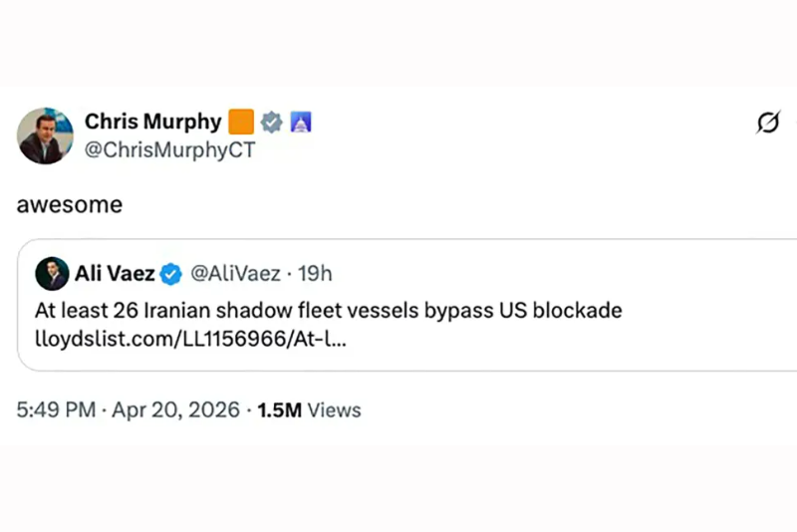The image size is (797, 532).
Task: Click empty space below link in quoted card
Action: (498, 359)
